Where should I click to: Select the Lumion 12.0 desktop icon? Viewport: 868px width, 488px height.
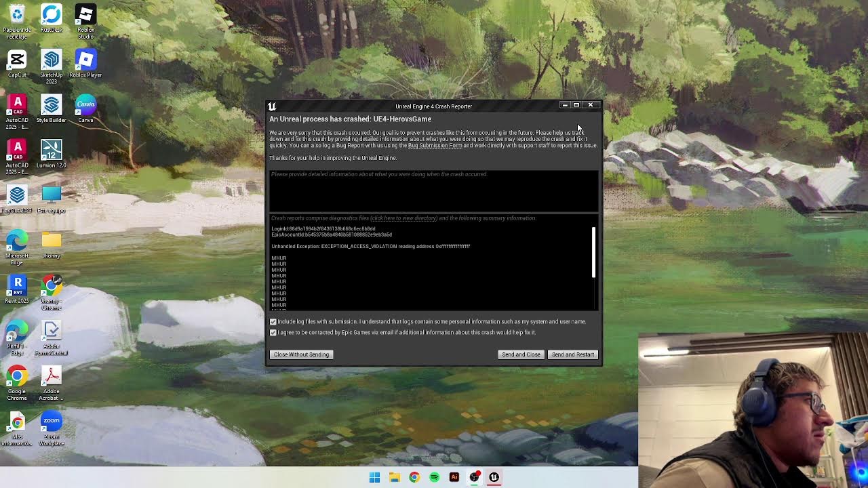[52, 154]
